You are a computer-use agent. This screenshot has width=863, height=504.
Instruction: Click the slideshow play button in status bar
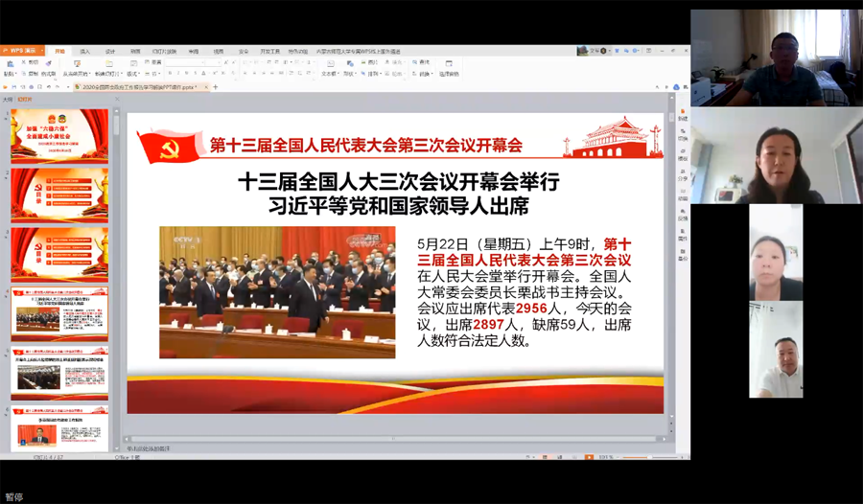click(589, 458)
